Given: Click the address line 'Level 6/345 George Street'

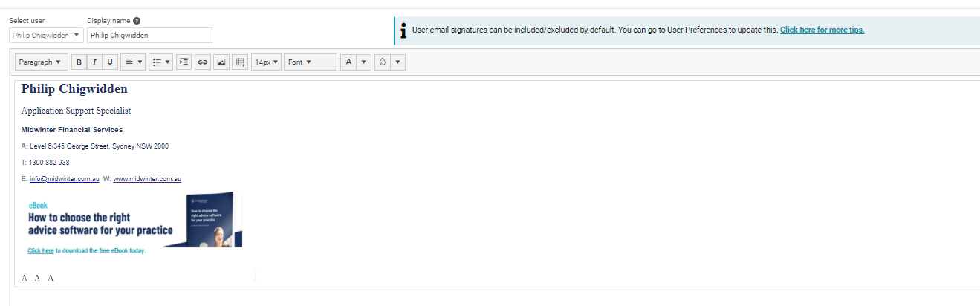Looking at the screenshot, I should [95, 146].
